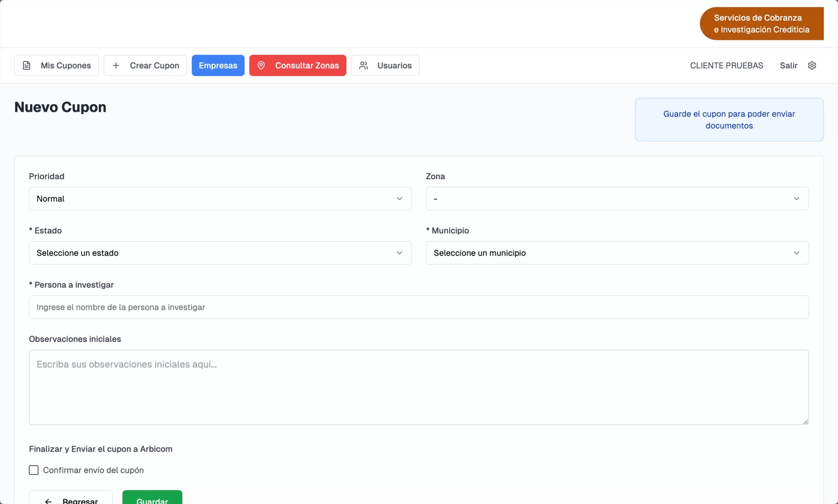Open settings via the gear icon
This screenshot has width=838, height=504.
812,65
